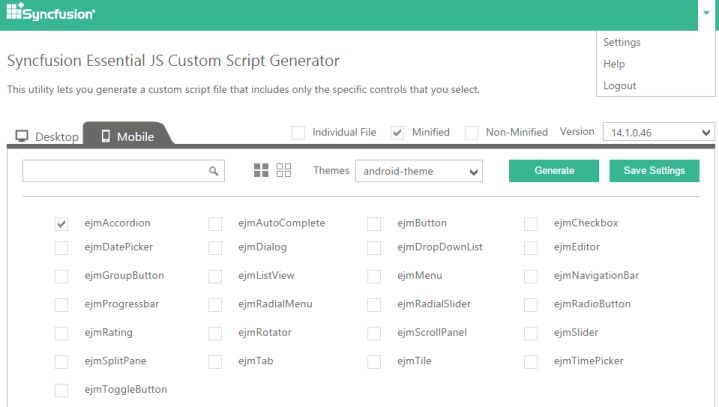Check the ejmScrollPanel checkbox
Image resolution: width=719 pixels, height=407 pixels.
click(x=374, y=333)
